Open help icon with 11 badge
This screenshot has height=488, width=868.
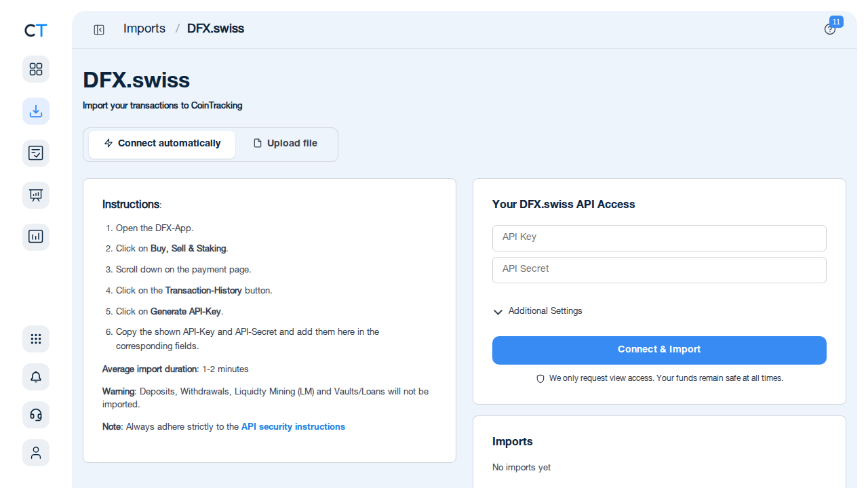coord(830,29)
